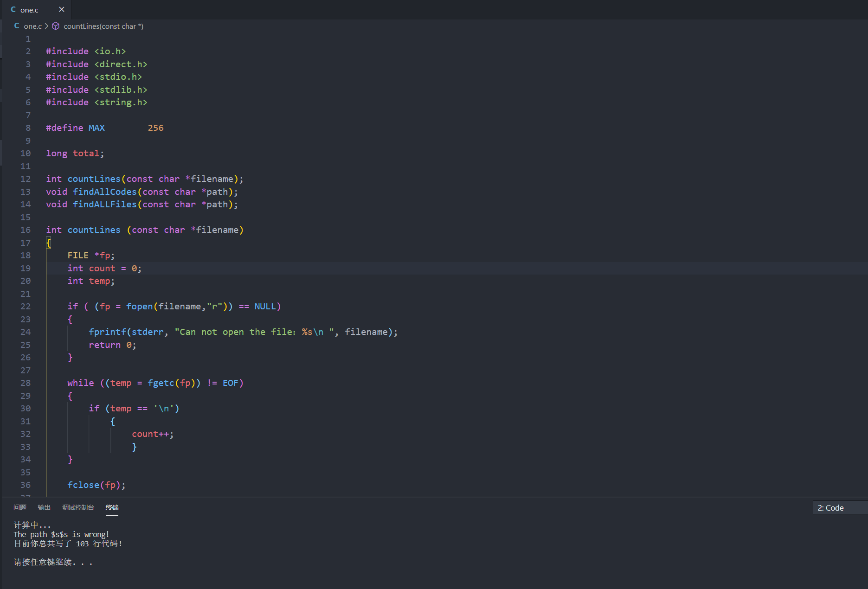Click '#include <direct.h>' line
Screen dimensions: 868x589
coord(96,64)
